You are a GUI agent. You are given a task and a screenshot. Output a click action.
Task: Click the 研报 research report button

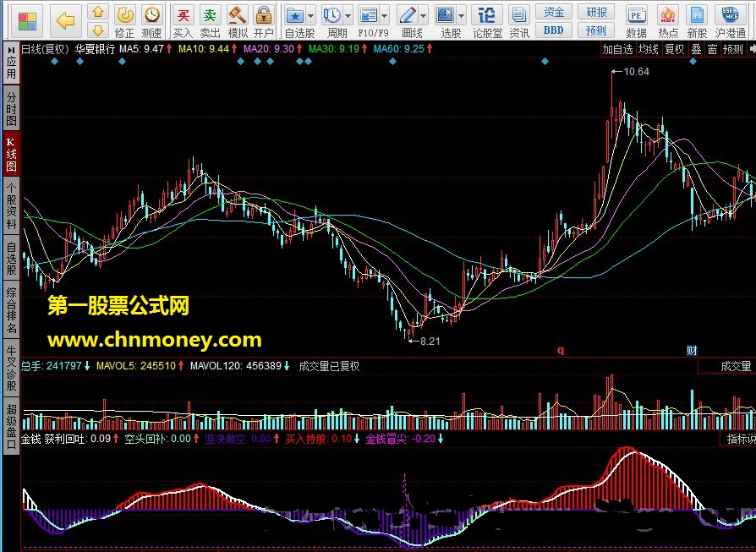[596, 12]
